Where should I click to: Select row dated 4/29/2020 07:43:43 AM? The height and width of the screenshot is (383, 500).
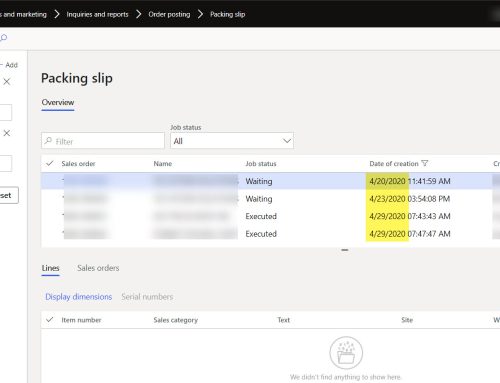point(270,216)
